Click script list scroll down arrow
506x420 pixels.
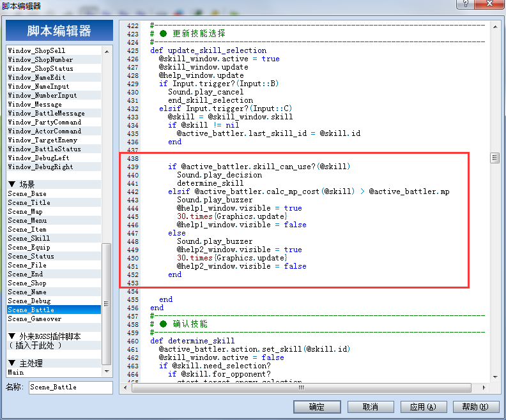[107, 371]
